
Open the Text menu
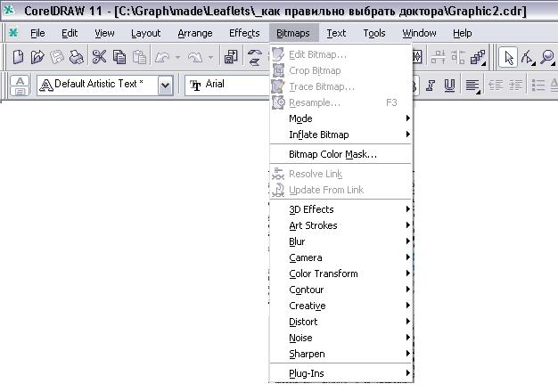tap(336, 33)
